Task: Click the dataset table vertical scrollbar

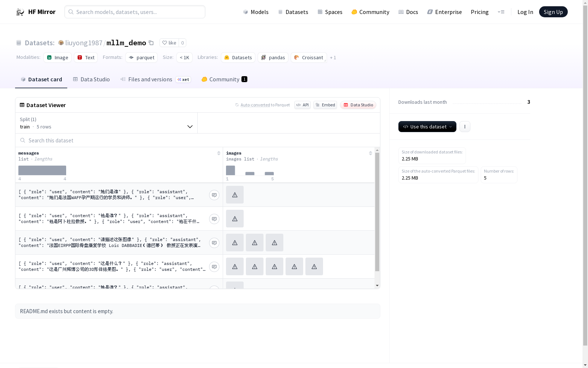Action: coord(377,212)
